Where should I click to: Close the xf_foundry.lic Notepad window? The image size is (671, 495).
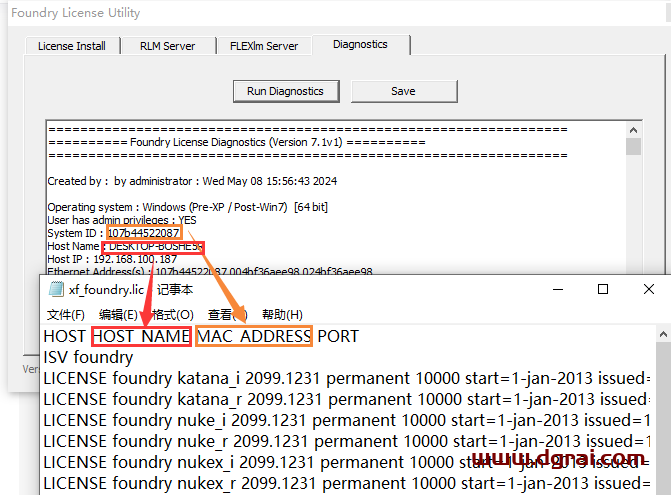point(649,290)
